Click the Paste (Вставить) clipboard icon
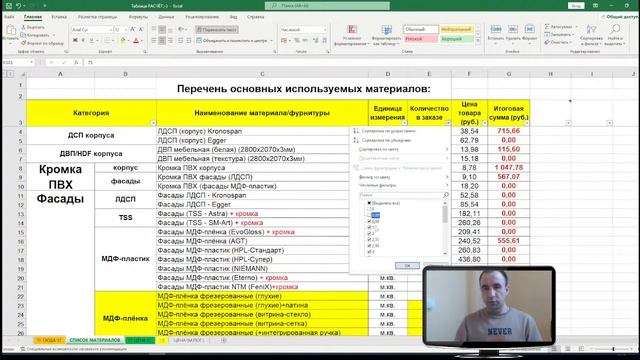Image resolution: width=640 pixels, height=360 pixels. pyautogui.click(x=11, y=30)
